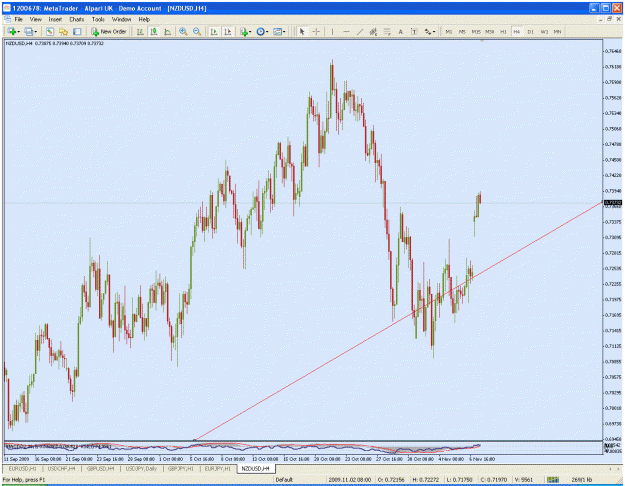Set timeframe to M30
The width and height of the screenshot is (625, 486).
pyautogui.click(x=490, y=31)
